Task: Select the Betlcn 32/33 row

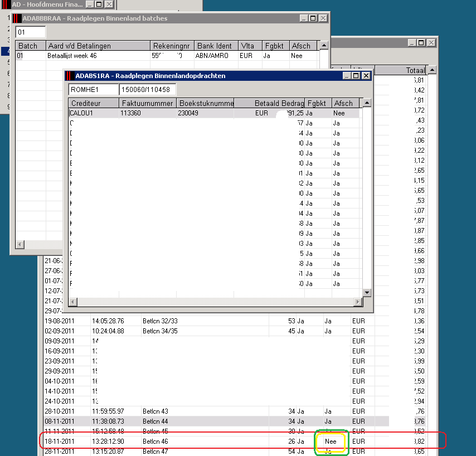Action: coord(235,321)
